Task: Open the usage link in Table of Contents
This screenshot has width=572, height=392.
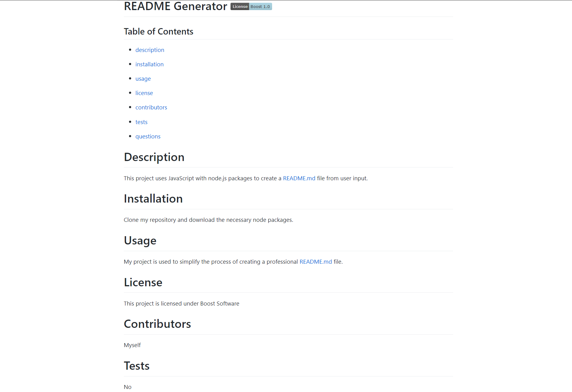Action: (x=143, y=79)
